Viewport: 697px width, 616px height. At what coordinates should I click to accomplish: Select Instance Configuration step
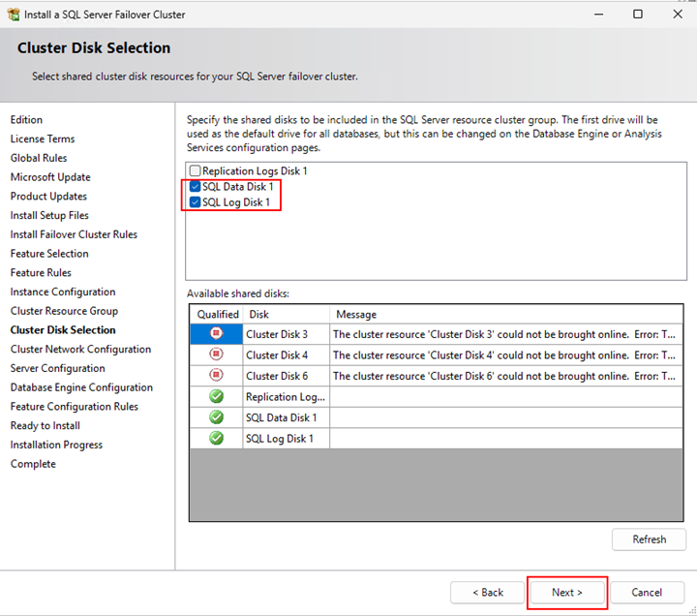(63, 292)
